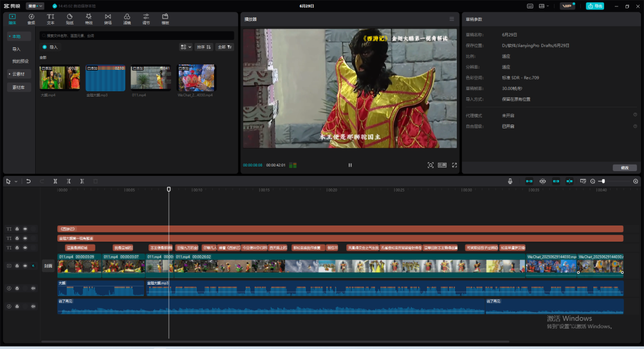Screen dimensions: 644x349
Task: Open the 音频 (Audio) tab
Action: pos(31,19)
